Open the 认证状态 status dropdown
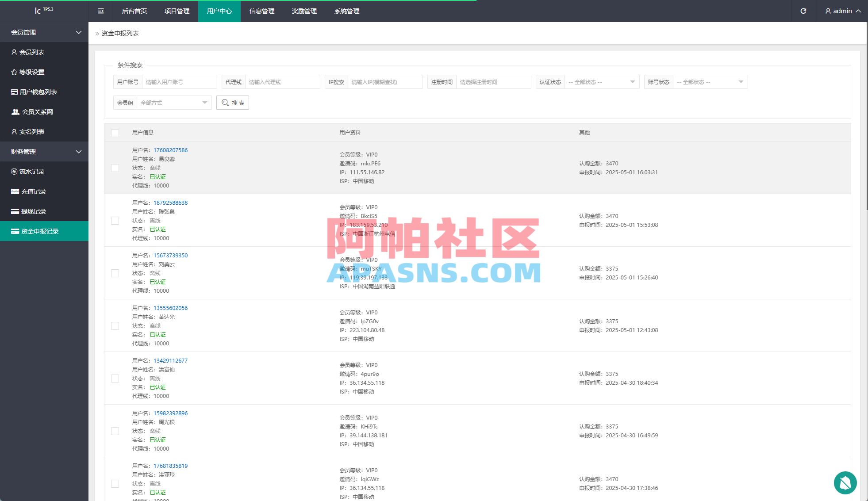 [602, 82]
